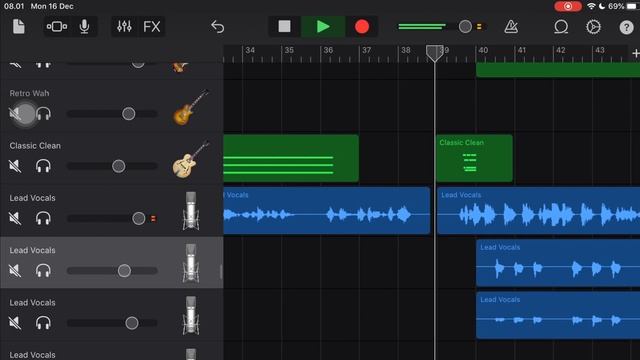
Task: Mute the highlighted Lead Vocals track
Action: point(15,271)
